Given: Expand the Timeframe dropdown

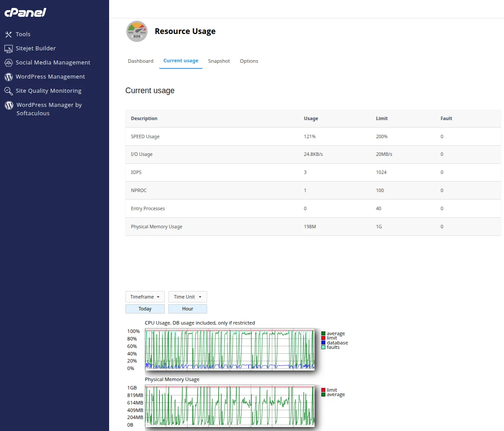Looking at the screenshot, I should [x=145, y=297].
